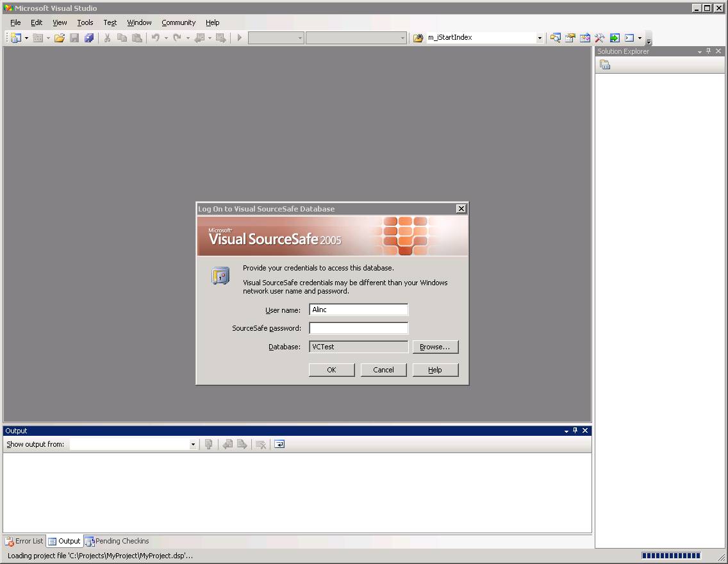Open the Toolbox icon in toolbar
The height and width of the screenshot is (564, 728).
(x=600, y=38)
